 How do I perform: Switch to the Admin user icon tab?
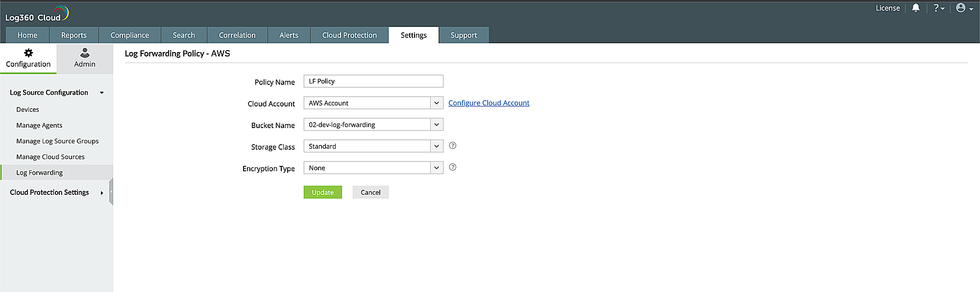[85, 58]
